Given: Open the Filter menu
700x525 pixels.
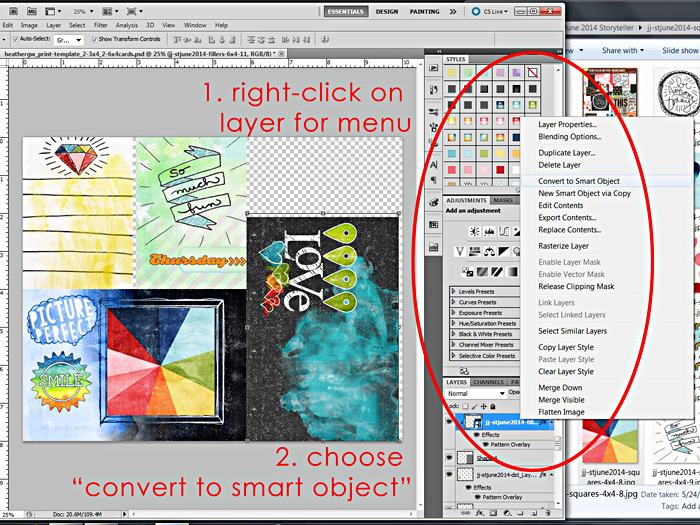Looking at the screenshot, I should pyautogui.click(x=100, y=25).
